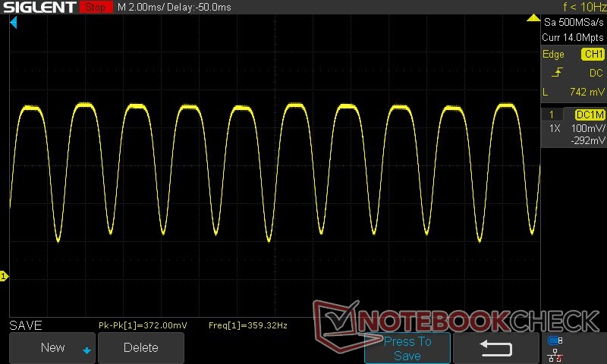Click the blue down arrow on New
The width and height of the screenshot is (607, 364).
[x=86, y=350]
